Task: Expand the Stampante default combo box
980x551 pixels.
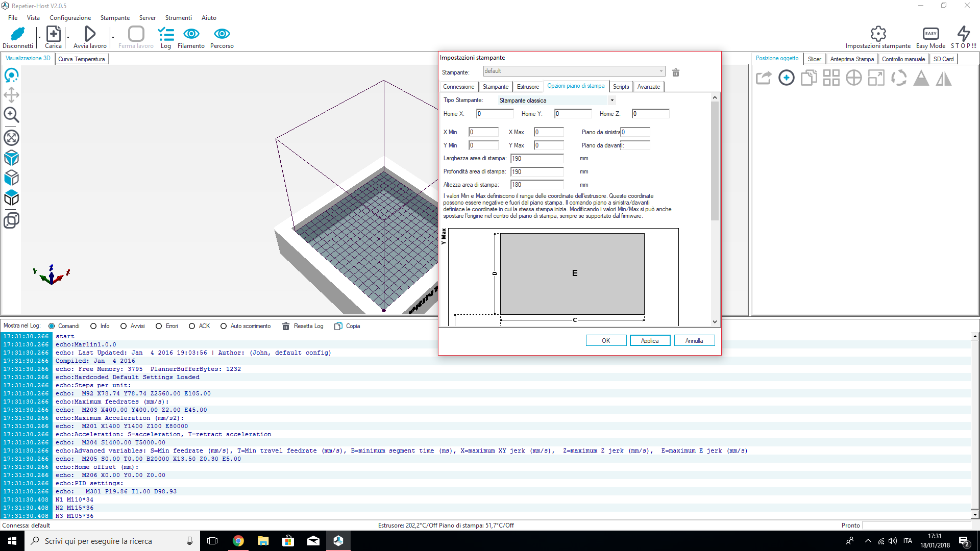Action: [x=661, y=71]
